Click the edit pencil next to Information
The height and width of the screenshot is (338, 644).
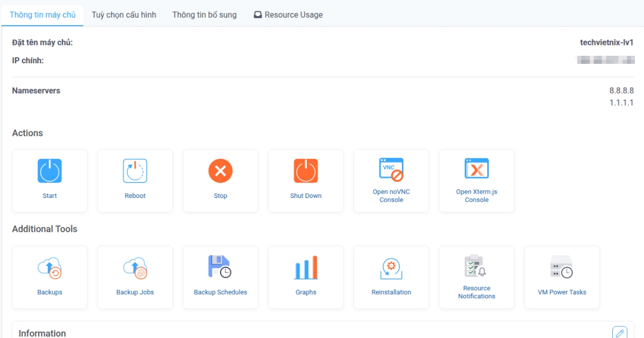click(621, 332)
